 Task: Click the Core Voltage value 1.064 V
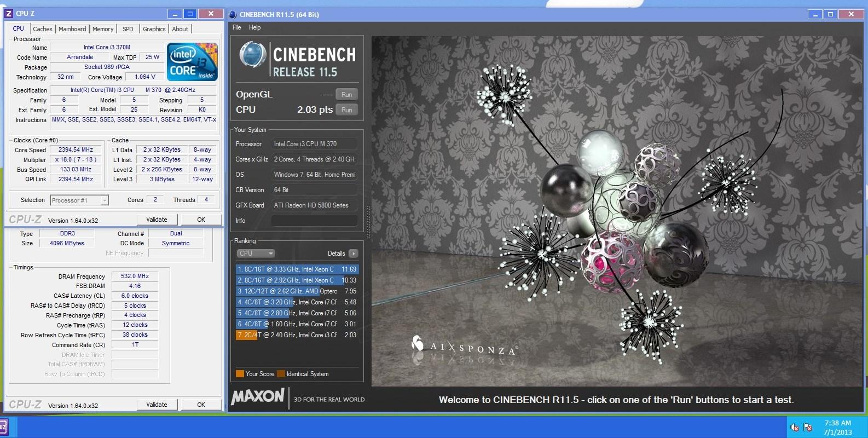[144, 77]
